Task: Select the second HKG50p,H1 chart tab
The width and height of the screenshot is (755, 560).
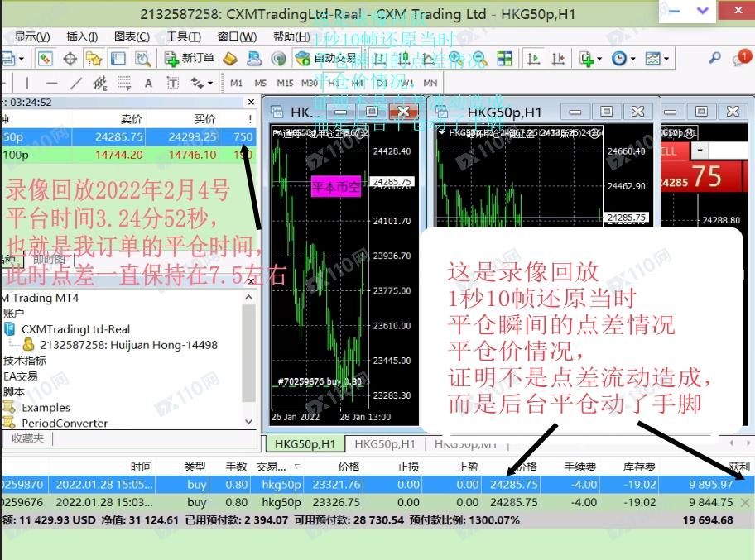Action: pos(385,443)
